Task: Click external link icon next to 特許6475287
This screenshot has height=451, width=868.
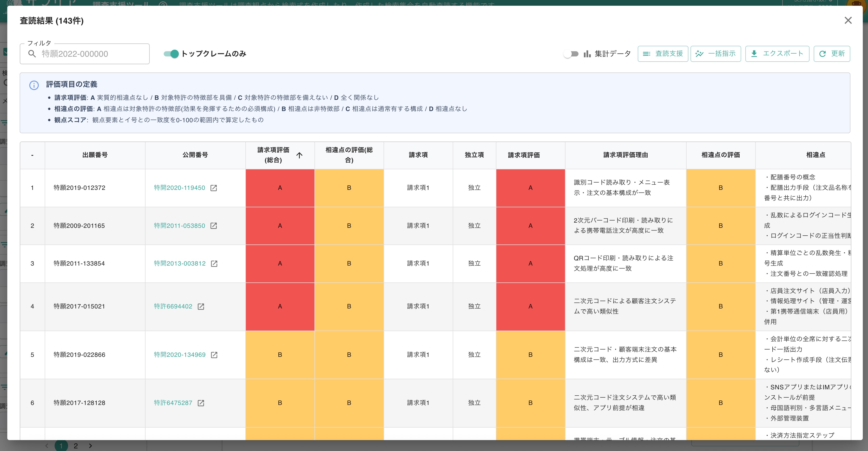Action: tap(201, 403)
